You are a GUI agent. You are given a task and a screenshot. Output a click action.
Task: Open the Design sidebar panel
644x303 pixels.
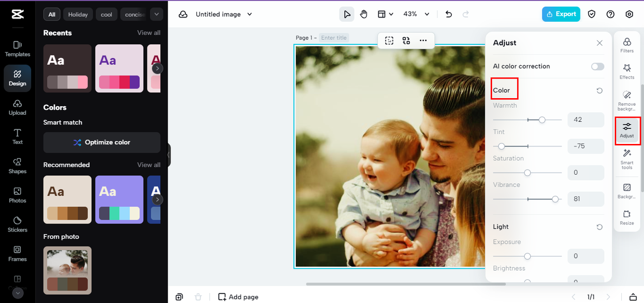point(18,78)
